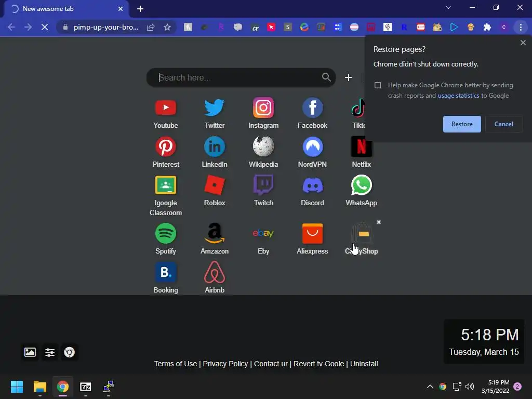Open the WhatsApp shortcut

click(362, 191)
